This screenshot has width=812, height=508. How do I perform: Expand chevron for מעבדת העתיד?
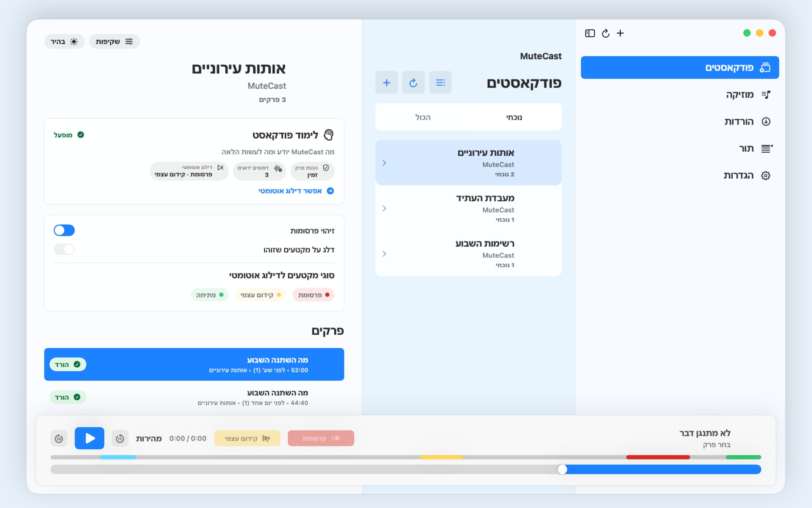pos(384,208)
